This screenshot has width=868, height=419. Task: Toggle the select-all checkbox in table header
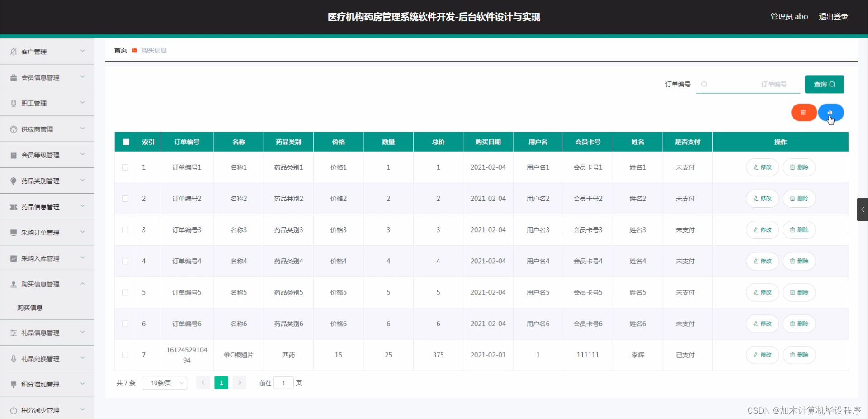(125, 142)
